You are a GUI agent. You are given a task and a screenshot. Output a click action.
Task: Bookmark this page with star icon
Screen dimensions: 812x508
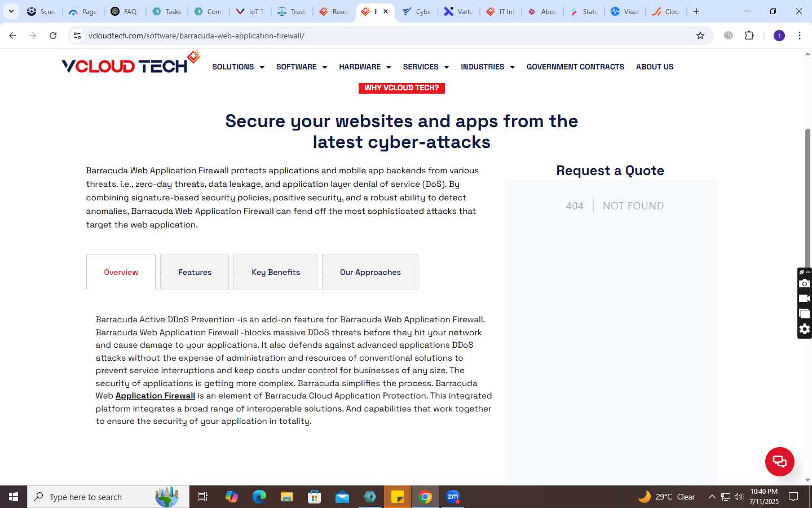click(700, 36)
